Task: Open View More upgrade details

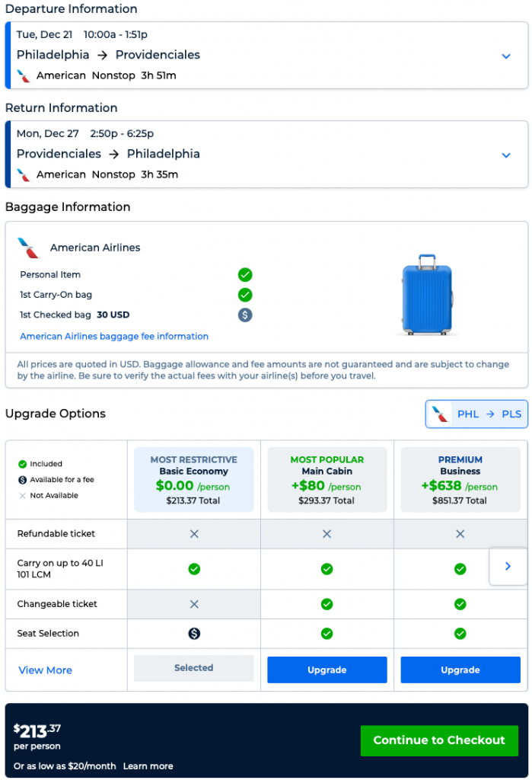Action: [x=45, y=670]
